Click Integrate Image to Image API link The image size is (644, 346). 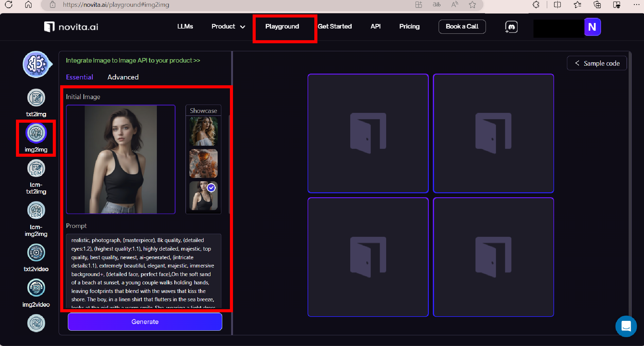(x=133, y=60)
